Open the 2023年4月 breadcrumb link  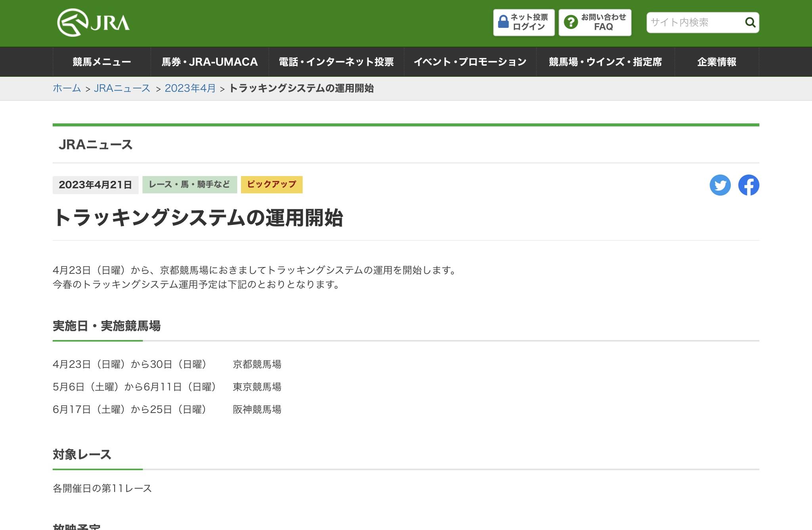point(190,88)
